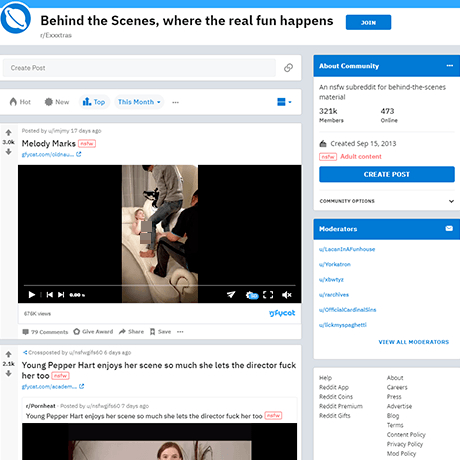Play the video in the first post

click(x=32, y=295)
